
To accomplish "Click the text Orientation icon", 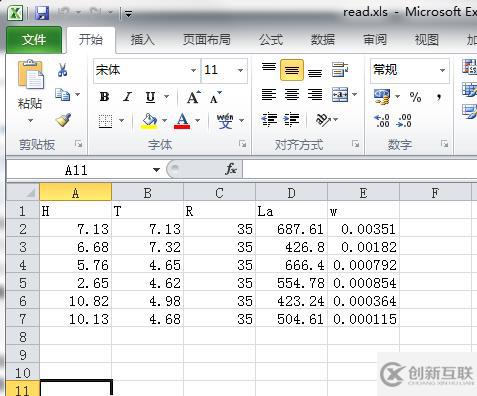I will coord(323,120).
